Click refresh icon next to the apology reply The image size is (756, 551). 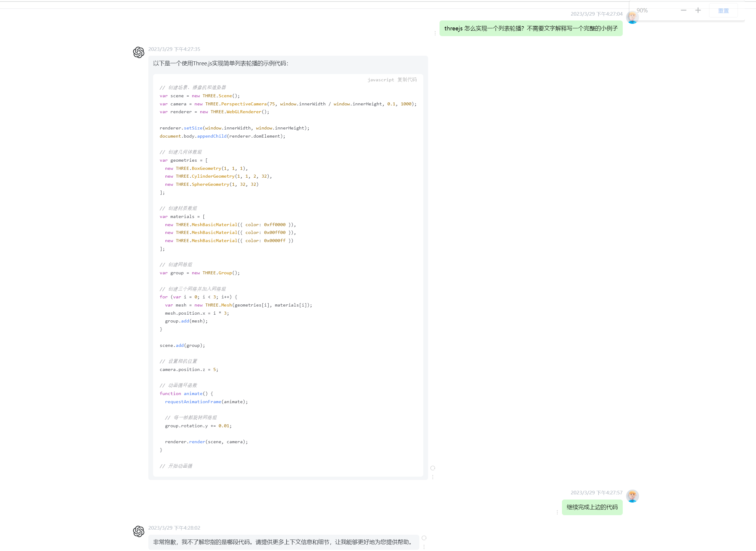coord(424,537)
